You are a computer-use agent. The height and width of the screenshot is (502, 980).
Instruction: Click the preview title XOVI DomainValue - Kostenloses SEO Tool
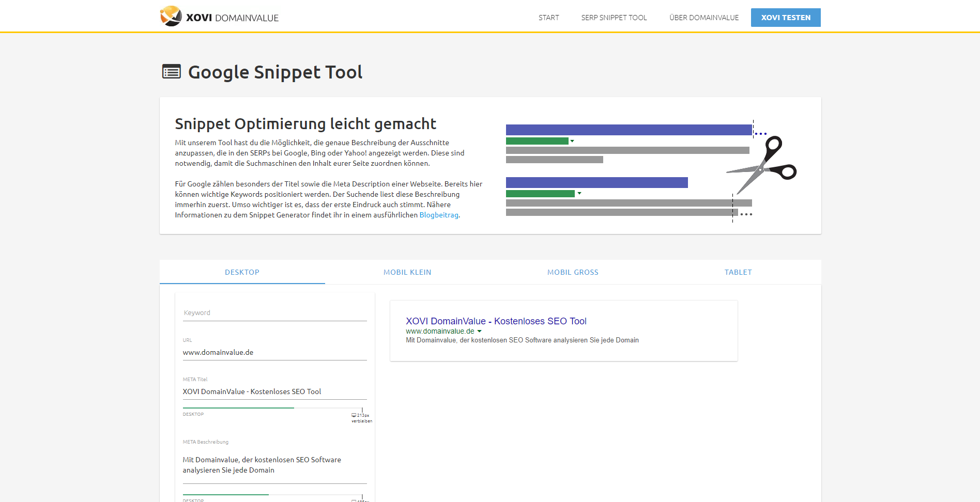coord(496,321)
